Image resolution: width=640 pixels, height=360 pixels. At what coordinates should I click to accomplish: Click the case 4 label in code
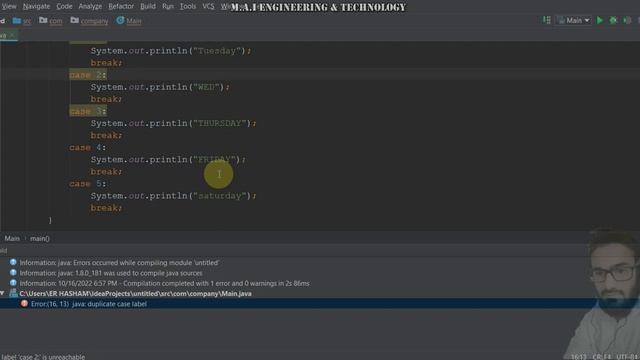[88, 147]
